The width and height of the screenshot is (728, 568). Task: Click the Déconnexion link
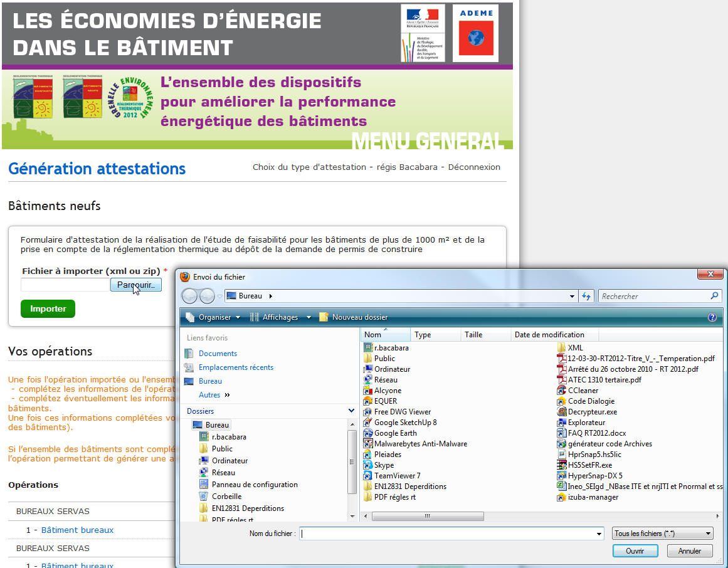472,167
